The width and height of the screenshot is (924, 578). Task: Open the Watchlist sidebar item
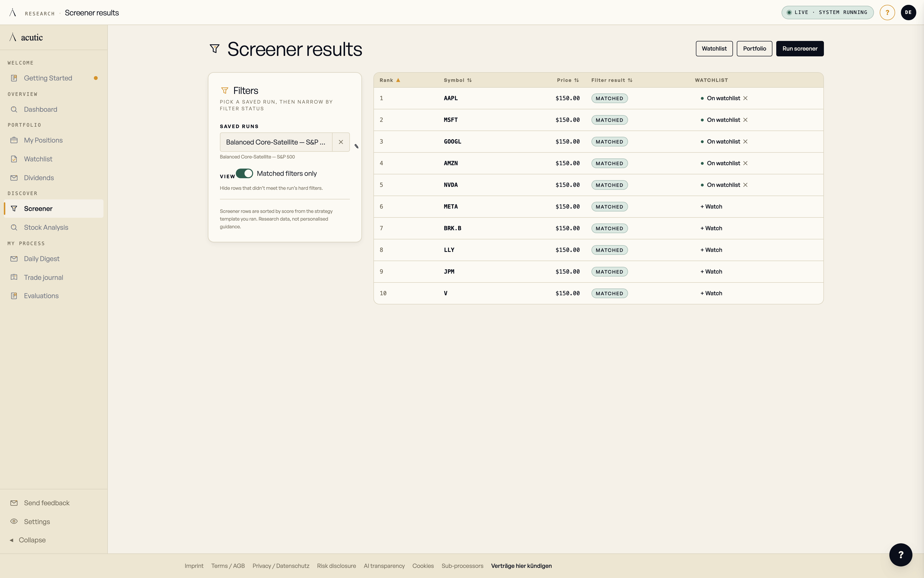point(53,159)
